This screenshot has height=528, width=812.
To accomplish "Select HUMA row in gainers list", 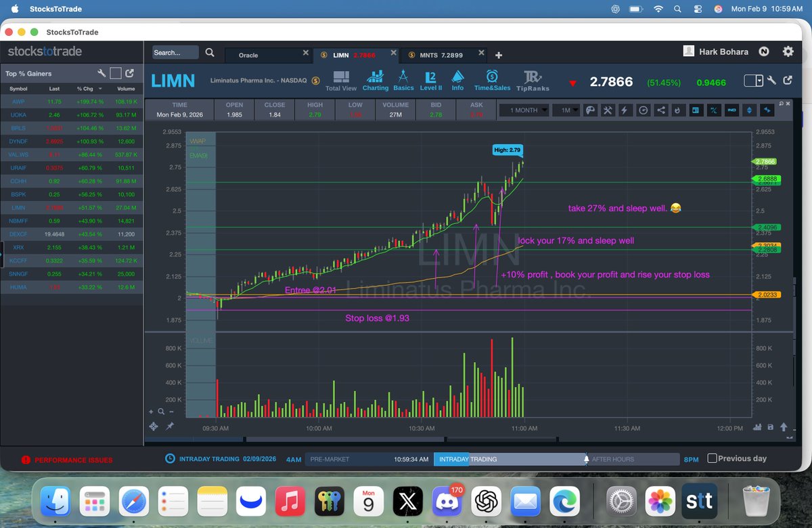I will pyautogui.click(x=72, y=287).
